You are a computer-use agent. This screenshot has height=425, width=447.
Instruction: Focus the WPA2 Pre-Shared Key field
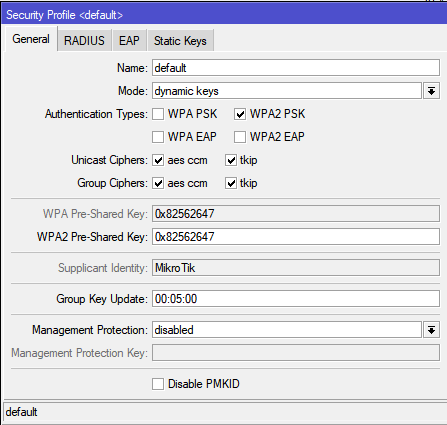tap(296, 237)
